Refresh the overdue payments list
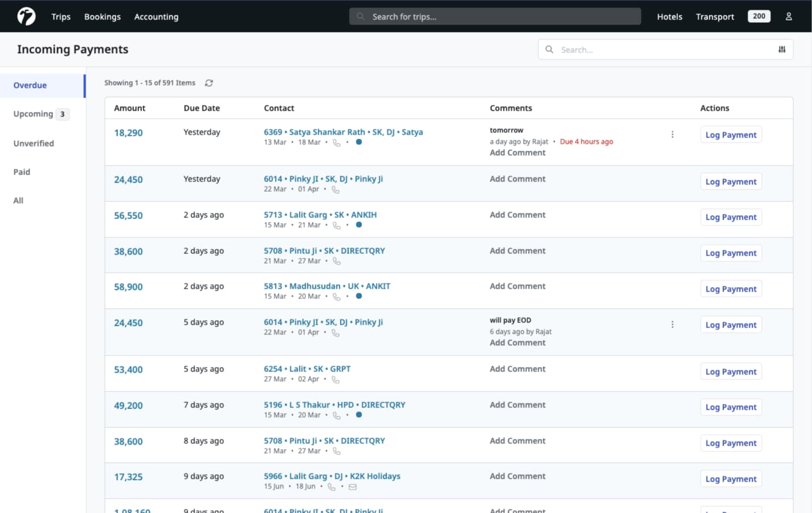 208,83
